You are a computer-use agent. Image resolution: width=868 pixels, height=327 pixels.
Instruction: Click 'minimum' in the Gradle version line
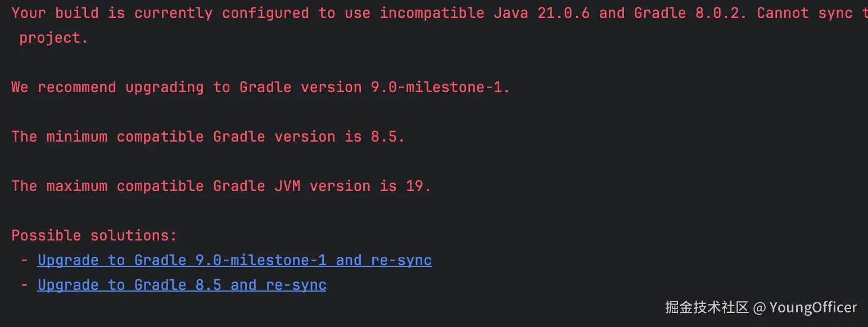pyautogui.click(x=76, y=137)
